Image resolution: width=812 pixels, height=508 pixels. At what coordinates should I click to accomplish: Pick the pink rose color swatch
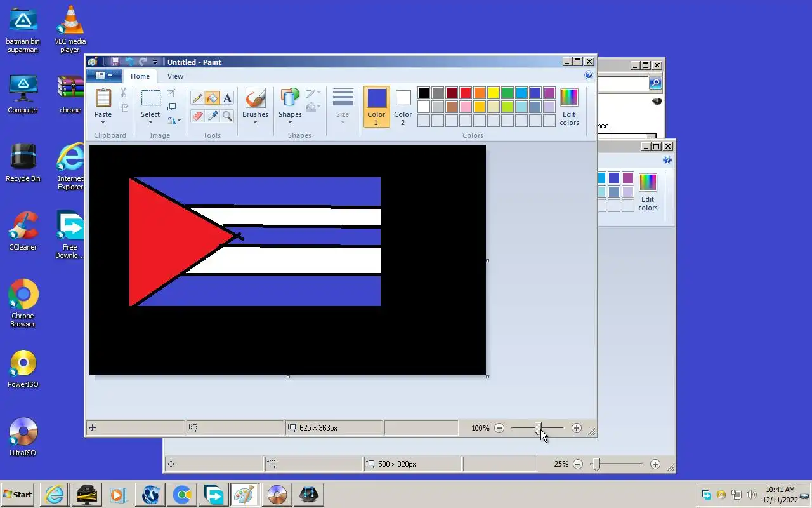(466, 107)
